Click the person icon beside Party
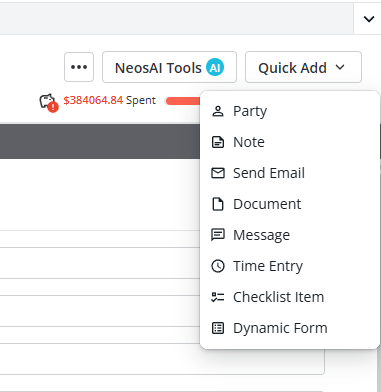Screen dimensions: 381x392 [218, 111]
